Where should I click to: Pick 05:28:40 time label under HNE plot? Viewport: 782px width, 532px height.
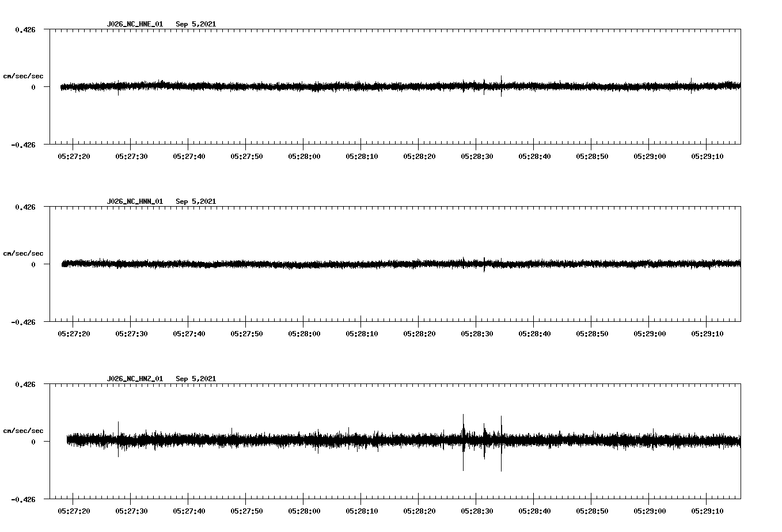pos(534,156)
